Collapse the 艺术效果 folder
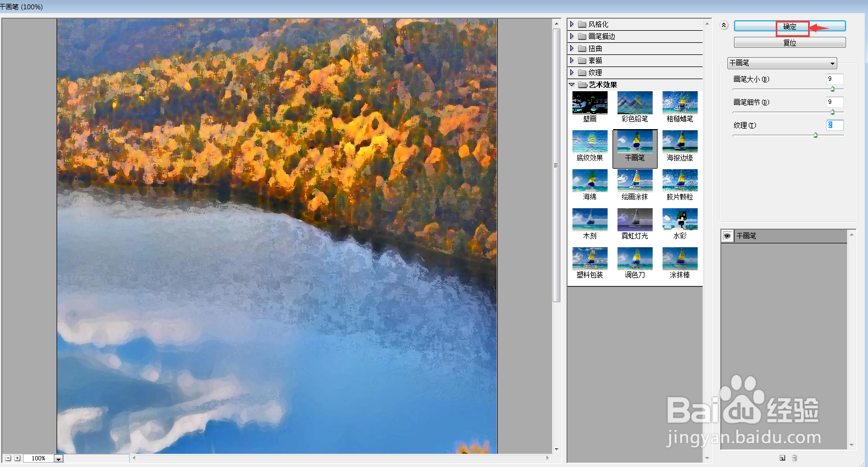The image size is (868, 467). coord(572,85)
